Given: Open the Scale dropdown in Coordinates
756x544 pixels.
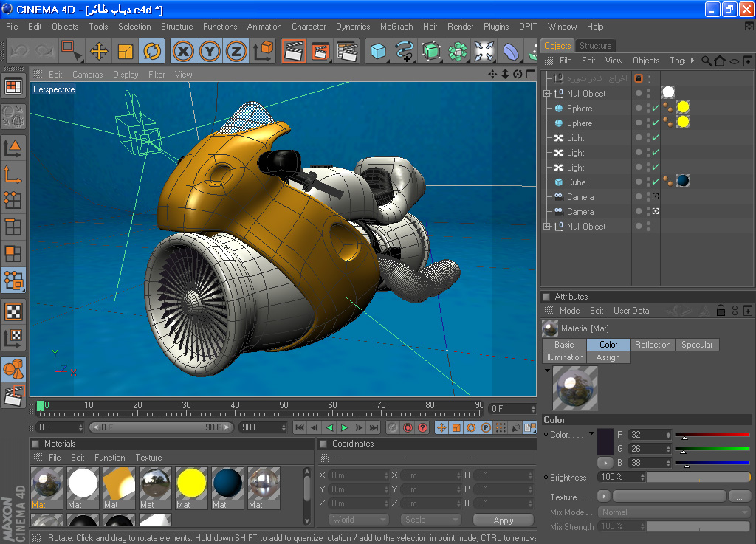Looking at the screenshot, I should click(x=430, y=520).
